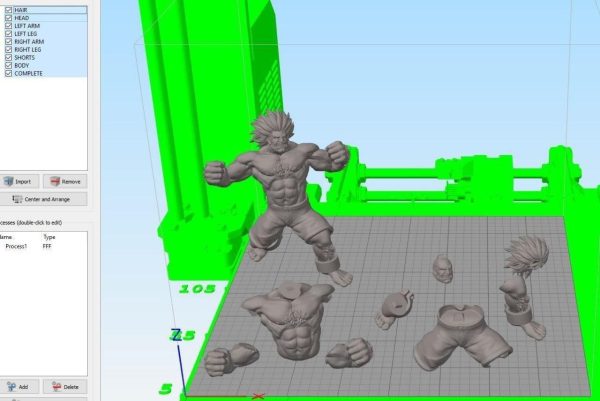Screen dimensions: 600x401
Task: Select the detached head part on bed
Action: [443, 269]
